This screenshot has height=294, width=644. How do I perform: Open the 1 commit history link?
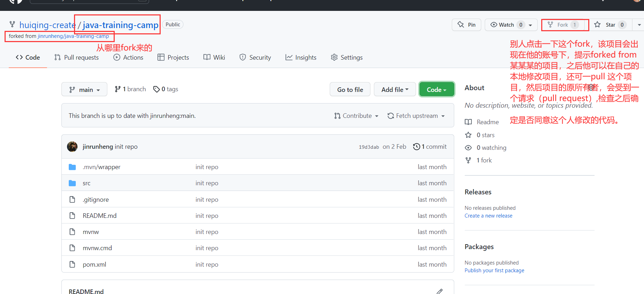click(x=430, y=147)
